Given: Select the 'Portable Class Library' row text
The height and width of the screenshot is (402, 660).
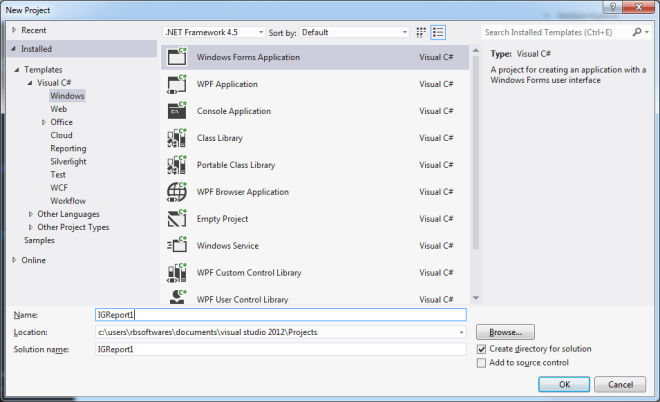Looking at the screenshot, I should pyautogui.click(x=236, y=165).
